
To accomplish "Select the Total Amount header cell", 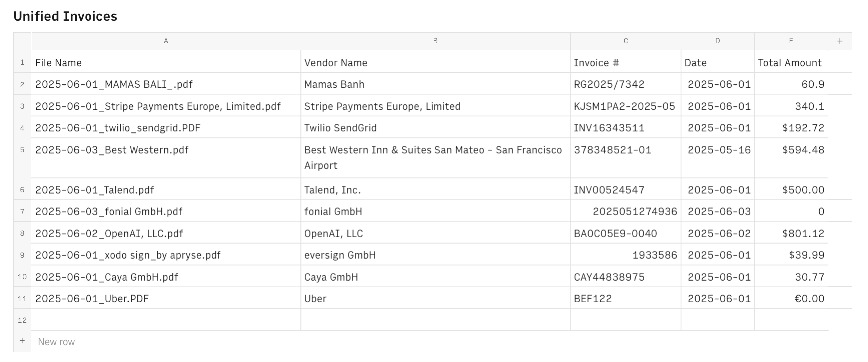I will [790, 62].
